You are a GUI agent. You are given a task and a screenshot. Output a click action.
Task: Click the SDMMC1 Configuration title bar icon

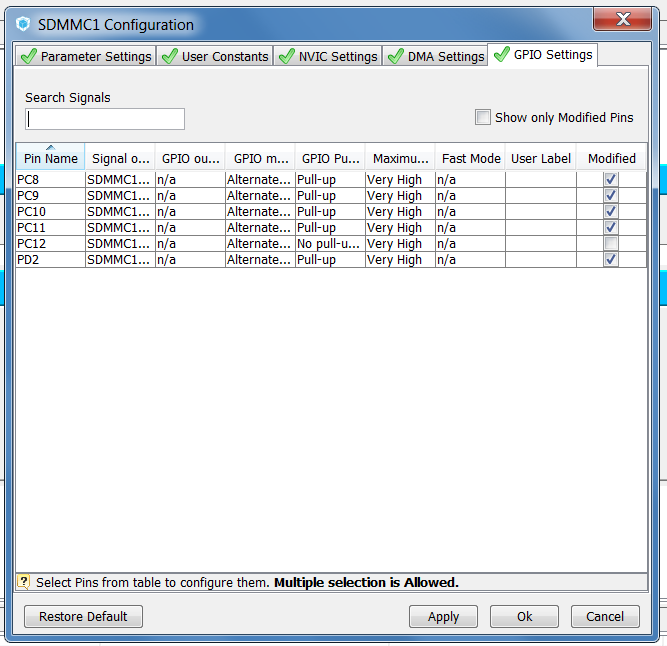(23, 24)
